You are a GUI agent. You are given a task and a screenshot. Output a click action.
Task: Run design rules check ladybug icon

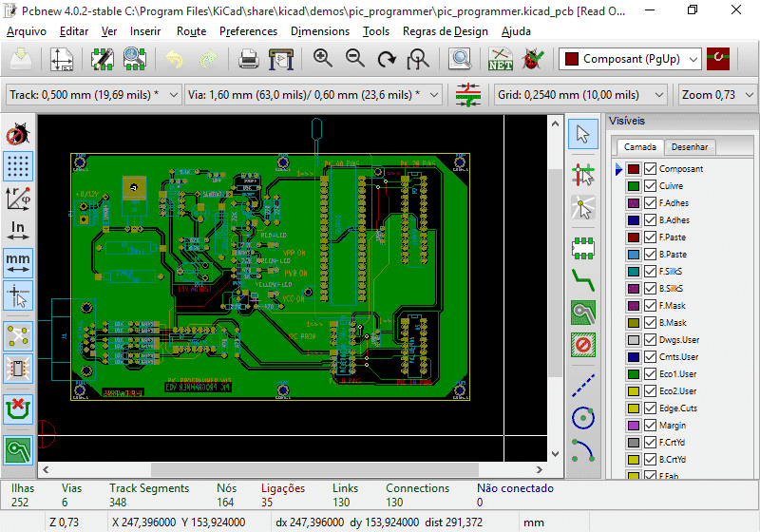pyautogui.click(x=533, y=59)
